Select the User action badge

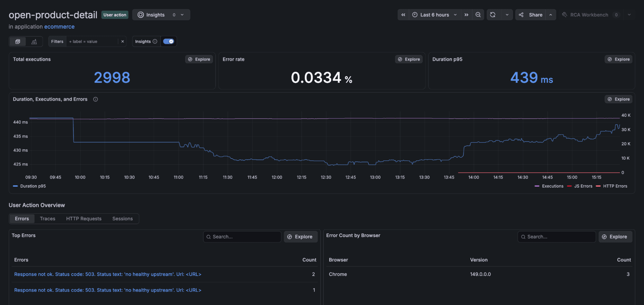115,15
